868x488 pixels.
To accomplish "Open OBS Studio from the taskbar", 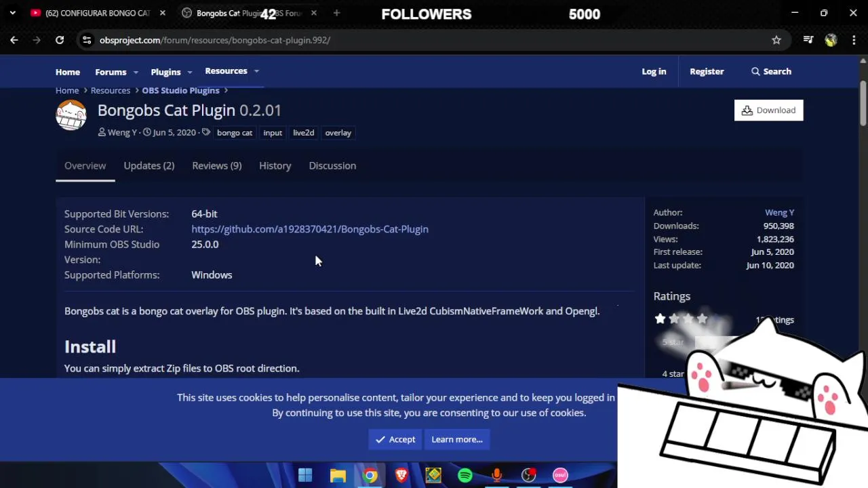I will [529, 475].
